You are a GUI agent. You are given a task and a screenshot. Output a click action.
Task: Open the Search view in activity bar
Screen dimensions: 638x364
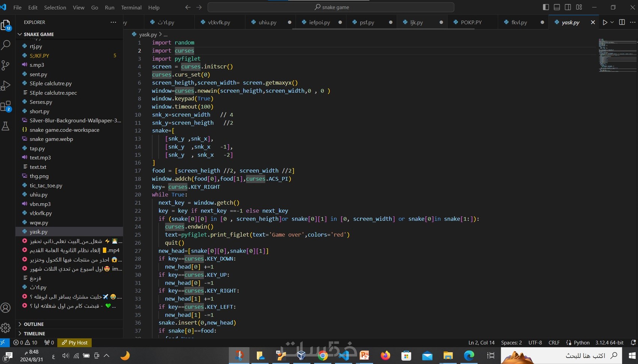tap(6, 45)
